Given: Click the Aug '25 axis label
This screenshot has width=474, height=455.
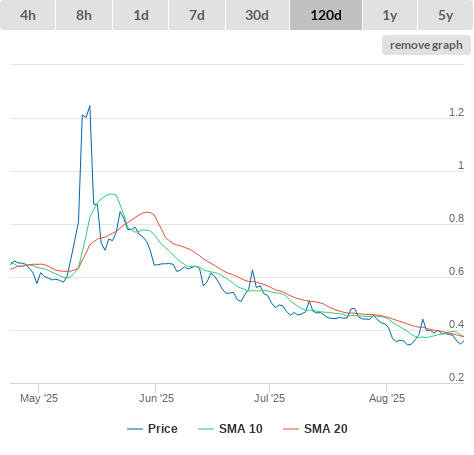Looking at the screenshot, I should (x=387, y=398).
